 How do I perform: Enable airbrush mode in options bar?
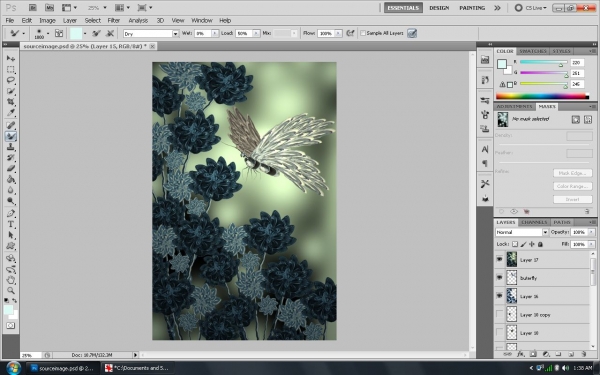[350, 33]
